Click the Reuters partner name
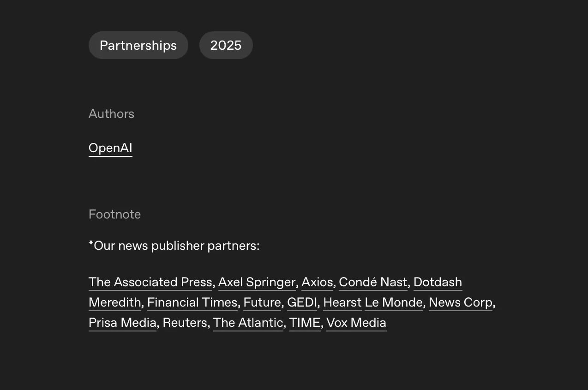Screen dimensions: 588x390 point(185,323)
